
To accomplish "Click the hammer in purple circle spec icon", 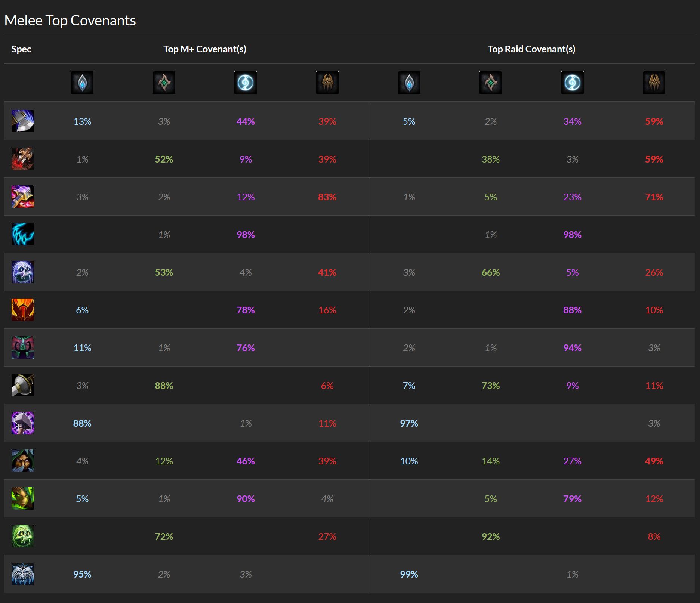I will pyautogui.click(x=23, y=423).
